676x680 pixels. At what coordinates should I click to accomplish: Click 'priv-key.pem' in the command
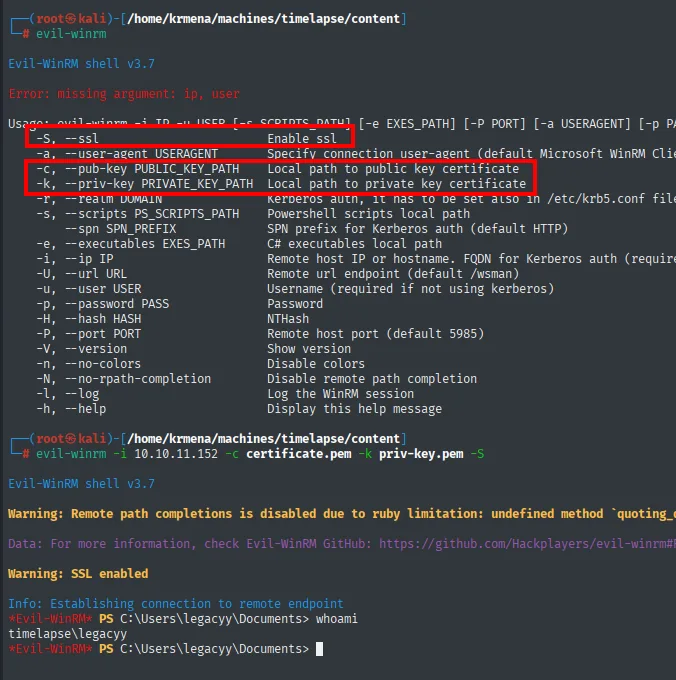tap(421, 454)
